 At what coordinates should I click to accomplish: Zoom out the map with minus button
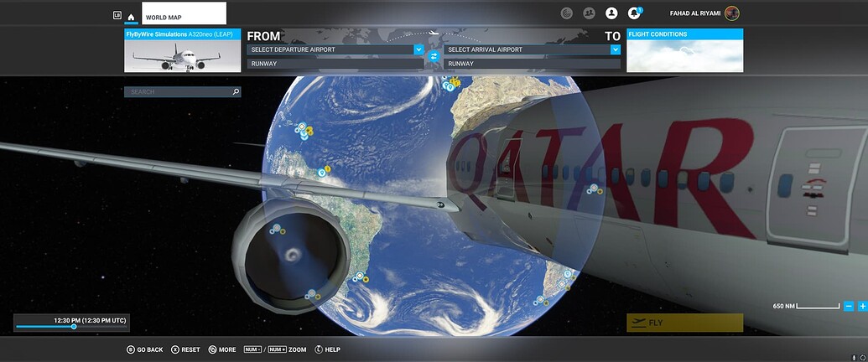[849, 306]
